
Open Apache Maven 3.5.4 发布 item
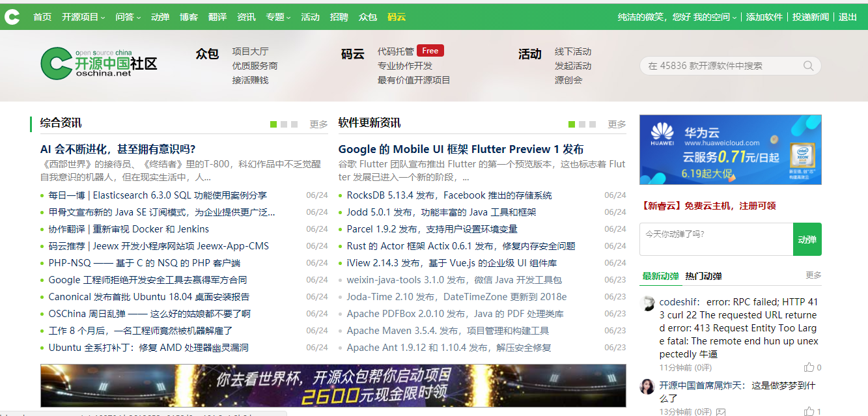[448, 331]
